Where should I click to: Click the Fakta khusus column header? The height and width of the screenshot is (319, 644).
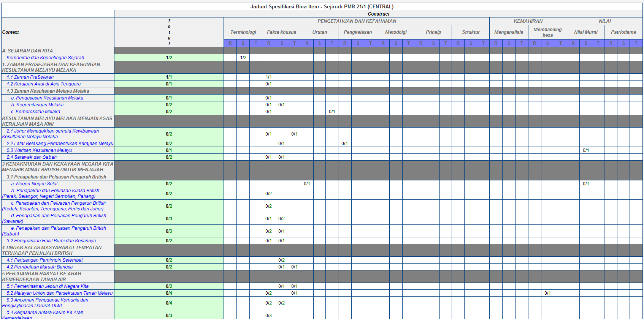click(x=281, y=32)
